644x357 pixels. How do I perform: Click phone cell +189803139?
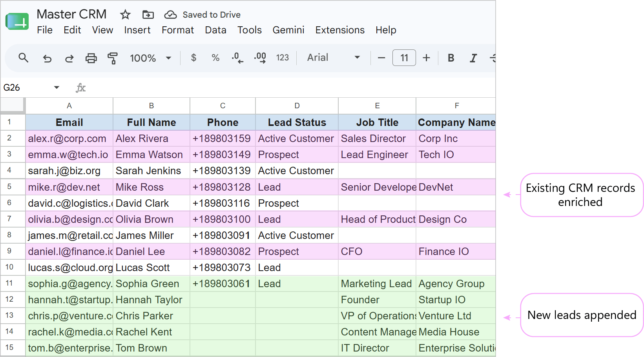click(x=223, y=171)
